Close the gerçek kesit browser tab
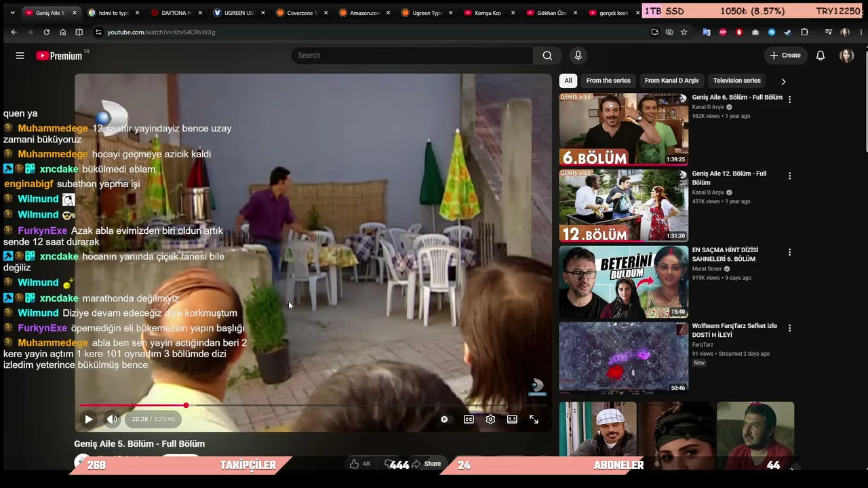Screen dimensions: 868x488 point(637,13)
